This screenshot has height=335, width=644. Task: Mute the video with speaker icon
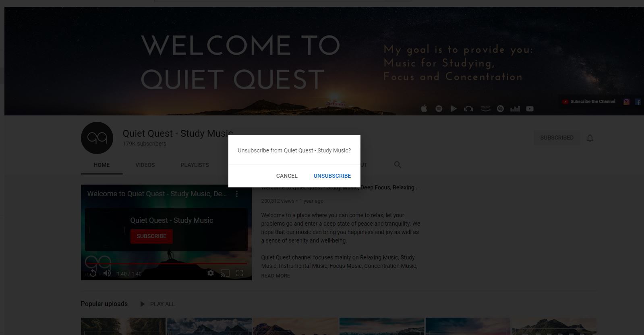tap(107, 273)
